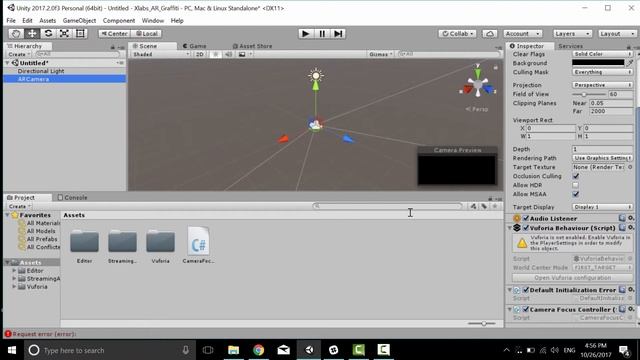Search by type in Project panel
This screenshot has width=640, height=360.
pos(473,206)
